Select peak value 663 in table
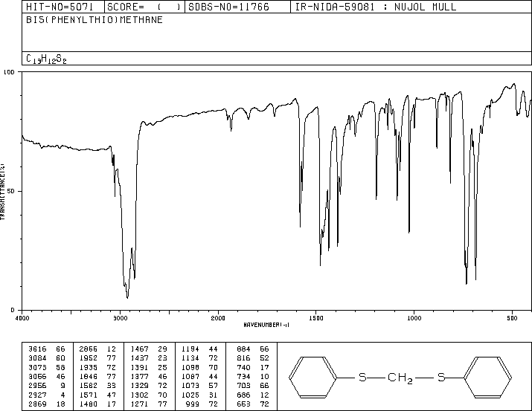Viewport: 532px width, 411px height. click(243, 404)
